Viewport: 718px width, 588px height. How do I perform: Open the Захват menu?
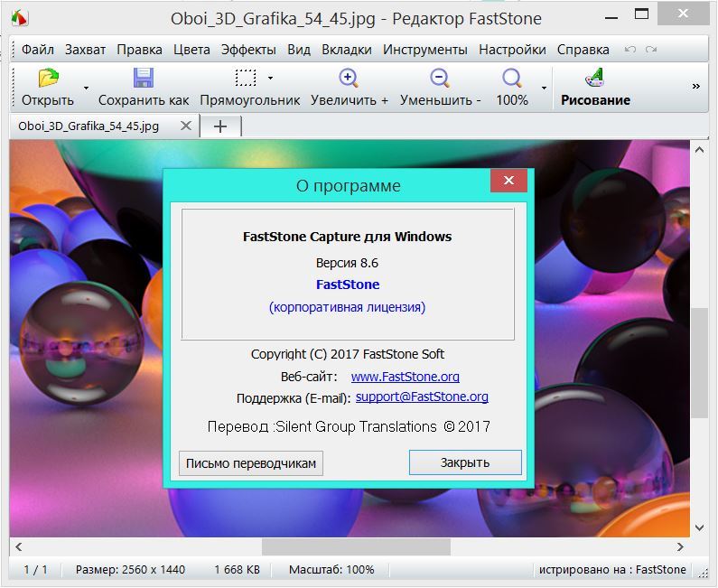(x=85, y=50)
